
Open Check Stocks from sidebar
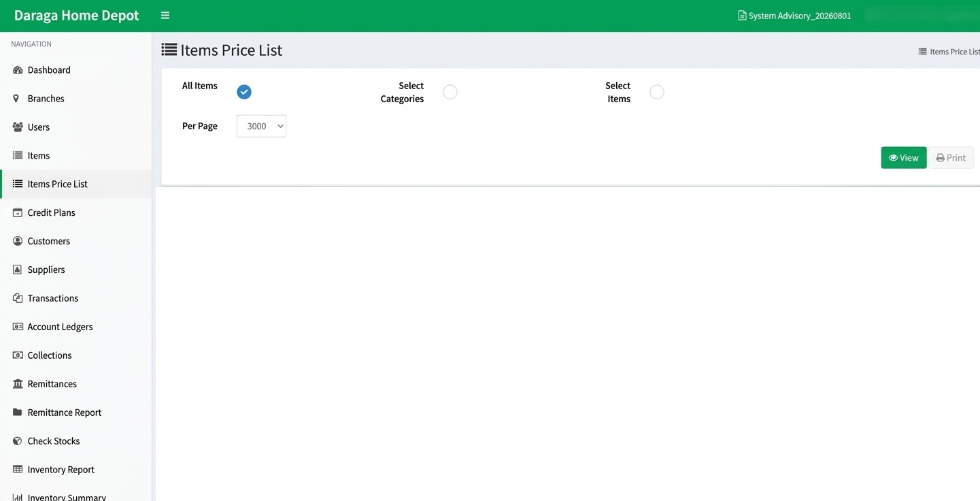[75, 442]
